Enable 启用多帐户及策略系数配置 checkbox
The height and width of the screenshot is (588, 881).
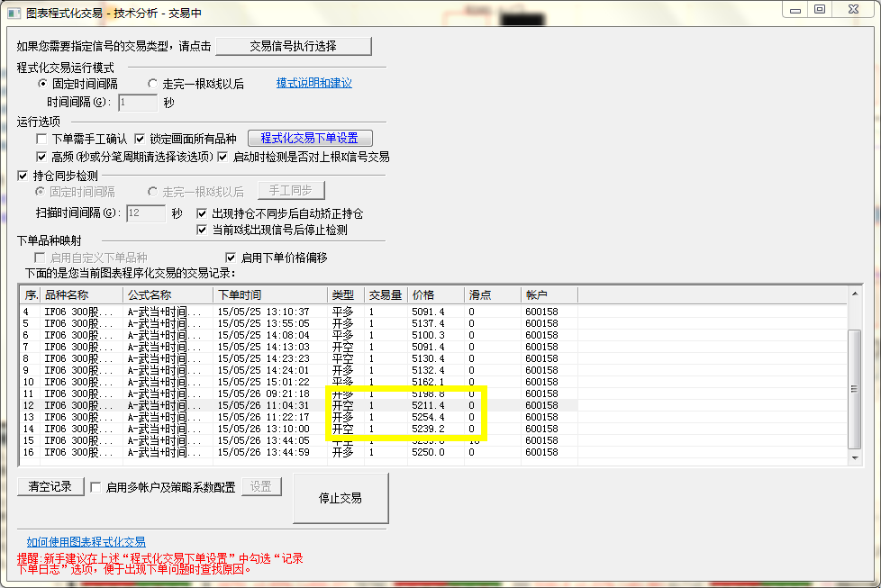tap(95, 487)
